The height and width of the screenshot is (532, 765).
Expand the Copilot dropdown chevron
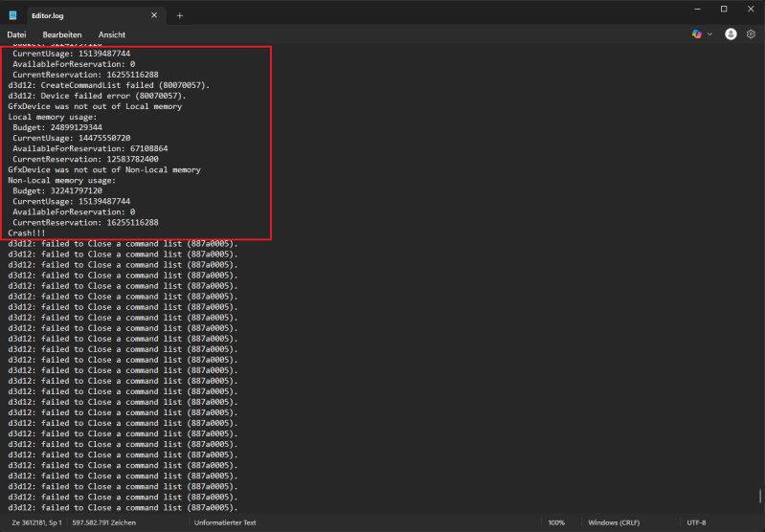click(x=709, y=33)
